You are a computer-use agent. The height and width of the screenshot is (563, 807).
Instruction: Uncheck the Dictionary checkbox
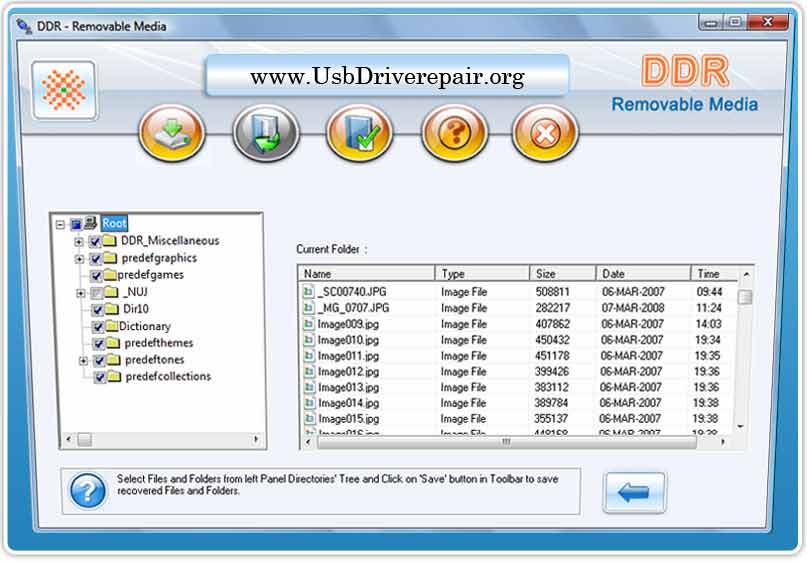(98, 327)
